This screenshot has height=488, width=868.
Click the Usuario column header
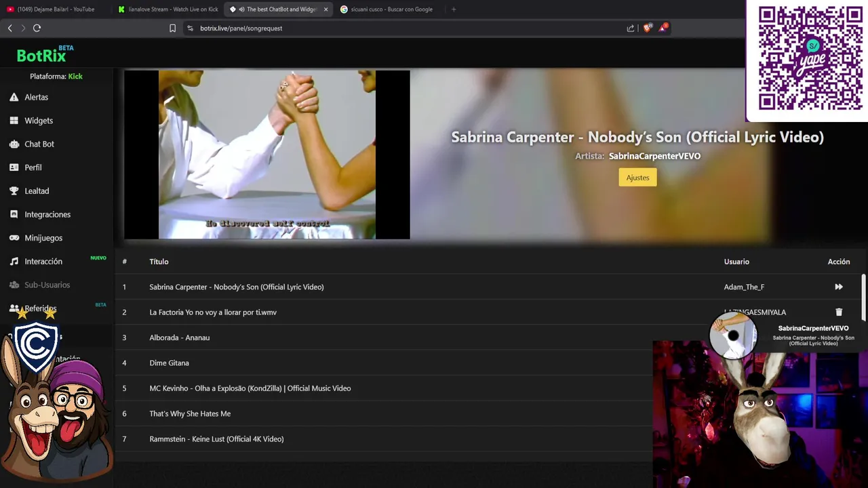click(736, 262)
